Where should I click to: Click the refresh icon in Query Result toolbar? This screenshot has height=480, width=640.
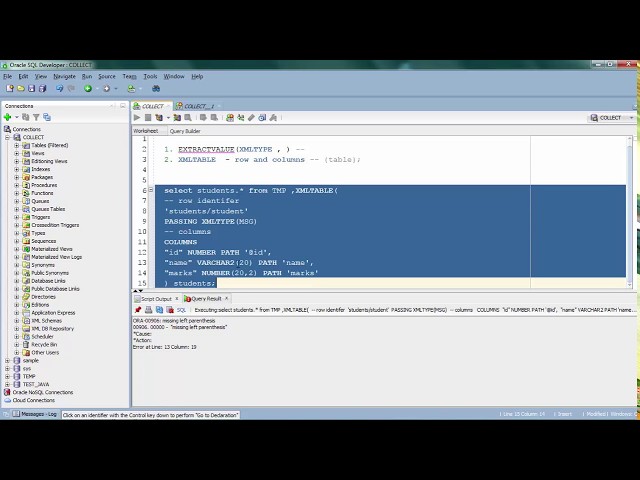pyautogui.click(x=159, y=310)
